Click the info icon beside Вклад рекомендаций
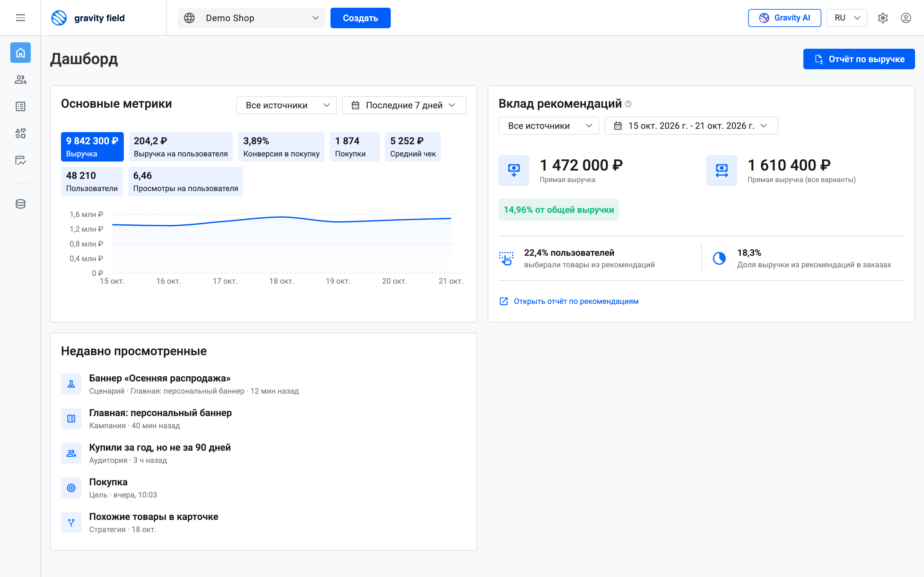 coord(629,104)
